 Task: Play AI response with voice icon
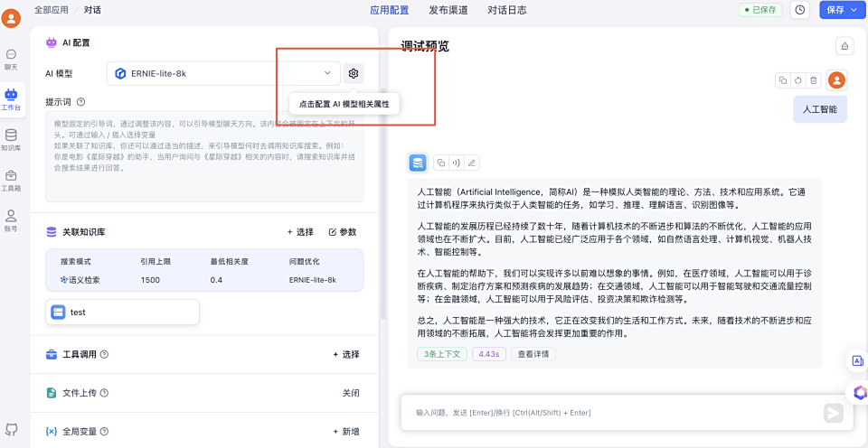pyautogui.click(x=456, y=163)
